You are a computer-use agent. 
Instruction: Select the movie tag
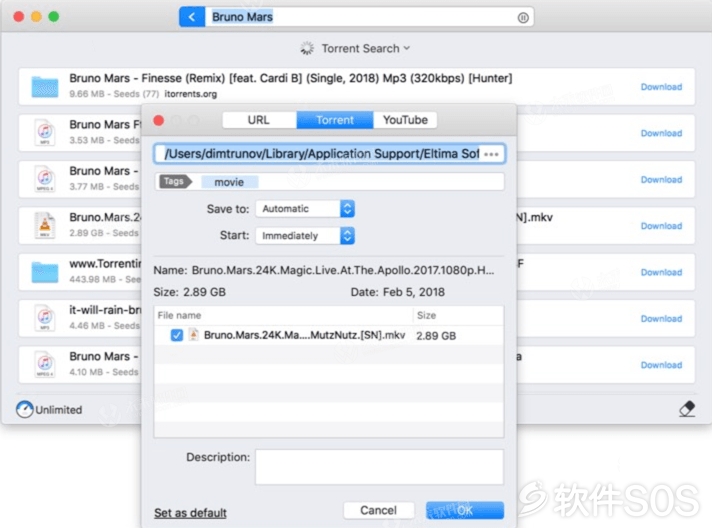pos(229,182)
